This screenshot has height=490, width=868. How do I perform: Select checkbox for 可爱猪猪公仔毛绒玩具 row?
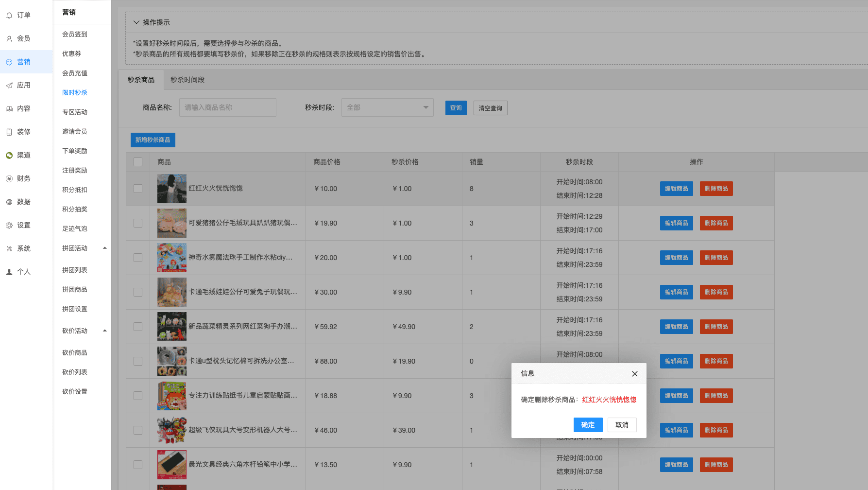138,223
